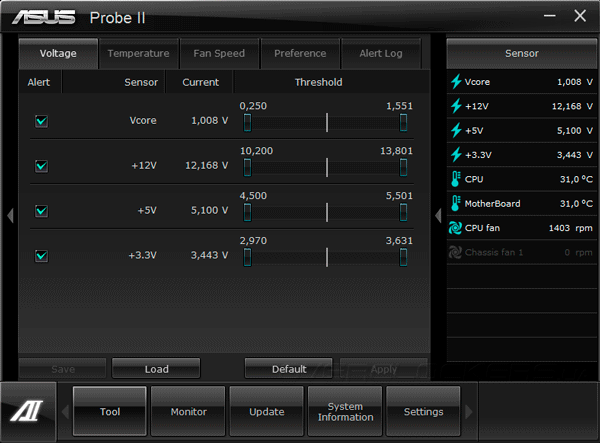Click the Chassis fan 1 icon
The height and width of the screenshot is (443, 600).
tap(455, 252)
